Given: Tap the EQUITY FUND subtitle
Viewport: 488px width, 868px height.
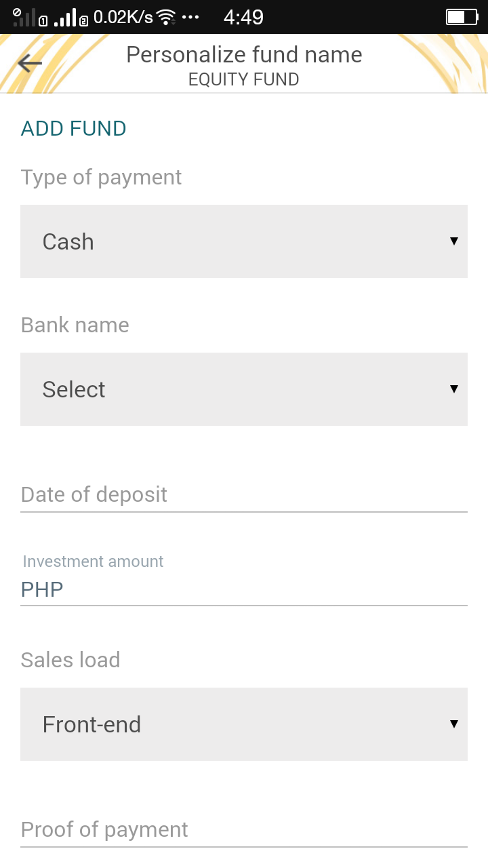Looking at the screenshot, I should pos(244,79).
